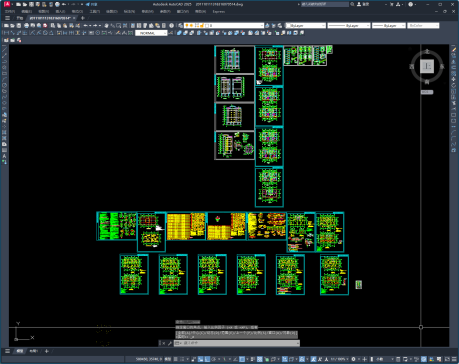The image size is (459, 364).
Task: Open the lineweight ByLayer dropdown
Action: tap(389, 25)
